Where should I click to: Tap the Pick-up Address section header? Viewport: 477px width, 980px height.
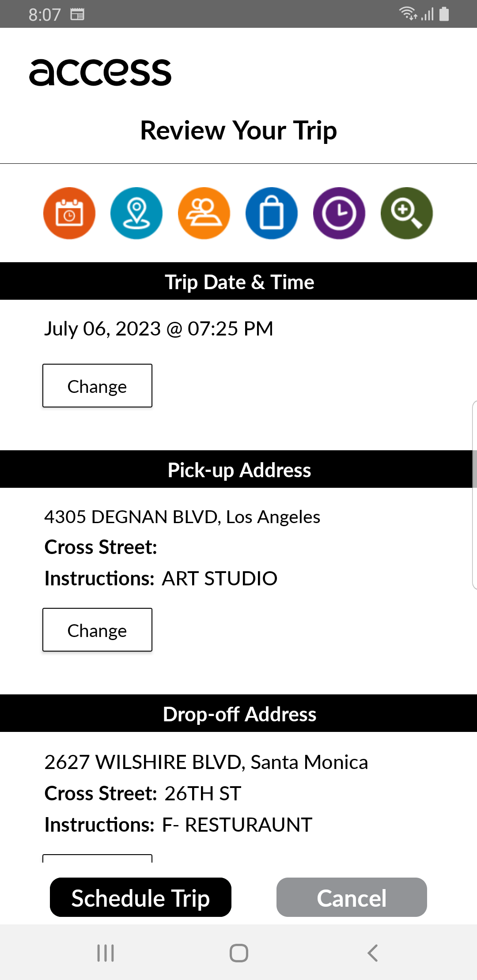coord(238,469)
